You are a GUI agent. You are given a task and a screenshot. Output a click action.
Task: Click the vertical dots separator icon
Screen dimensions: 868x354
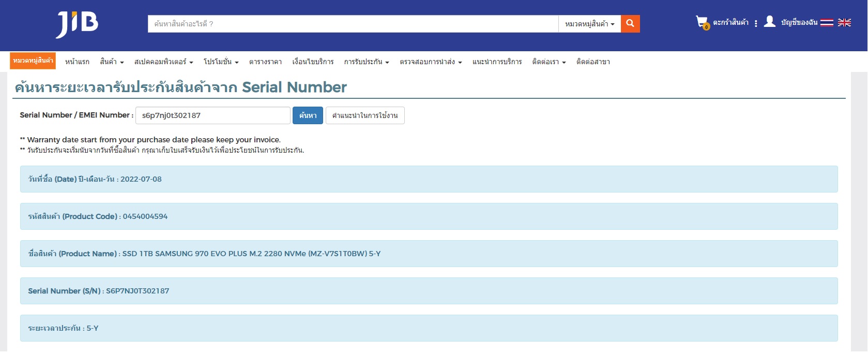756,23
